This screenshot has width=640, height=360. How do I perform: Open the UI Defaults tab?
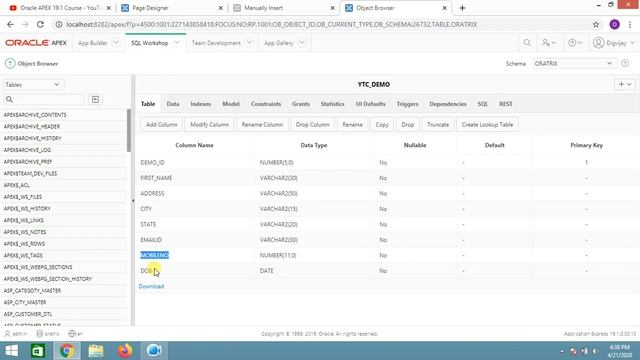pos(370,104)
